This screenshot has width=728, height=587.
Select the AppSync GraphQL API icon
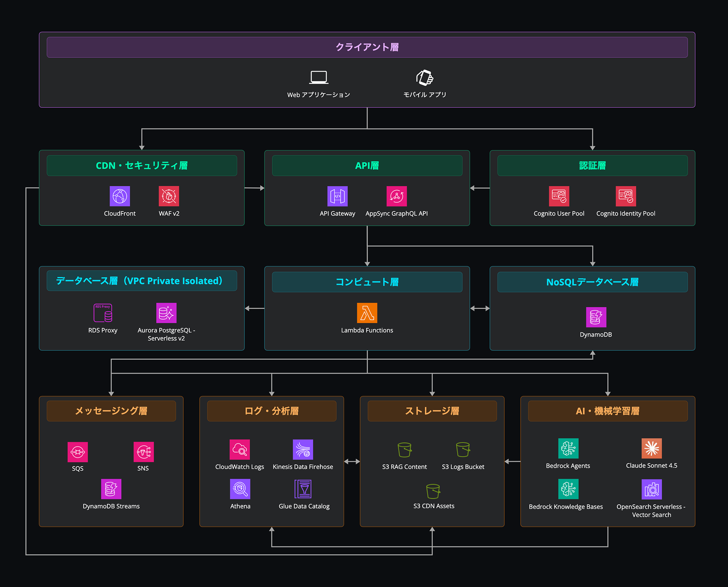point(396,196)
